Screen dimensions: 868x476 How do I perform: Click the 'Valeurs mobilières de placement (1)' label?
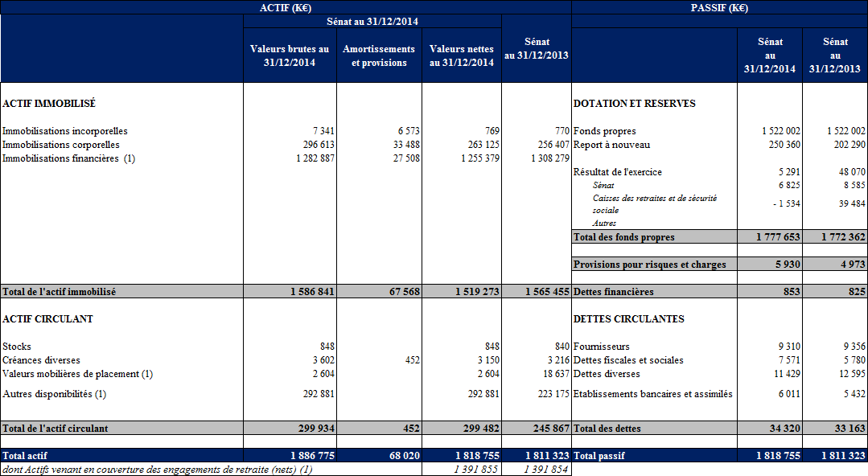point(77,374)
